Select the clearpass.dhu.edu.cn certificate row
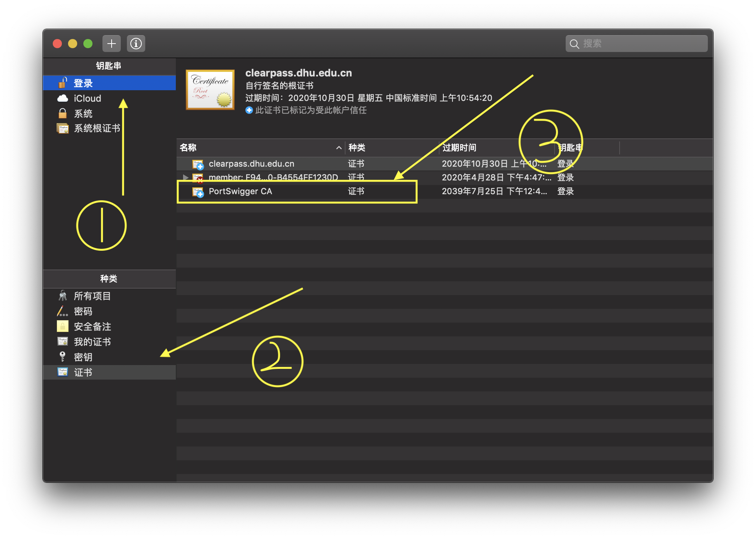This screenshot has height=539, width=756. tap(251, 164)
